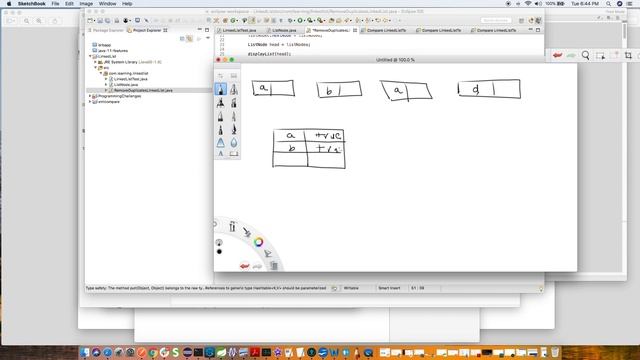This screenshot has width=640, height=360.
Task: Select the airbrush tool next to the pencil
Action: [x=234, y=89]
